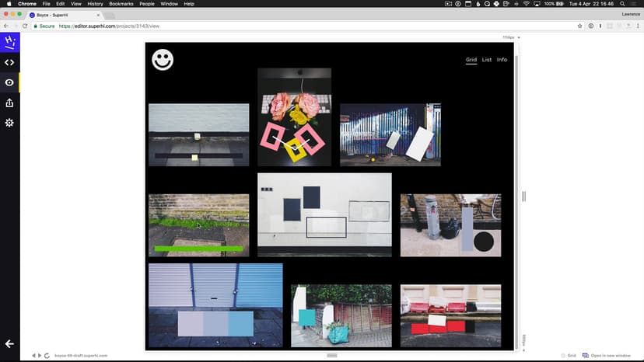Click the smiley face logo
This screenshot has height=362, width=644.
point(163,60)
